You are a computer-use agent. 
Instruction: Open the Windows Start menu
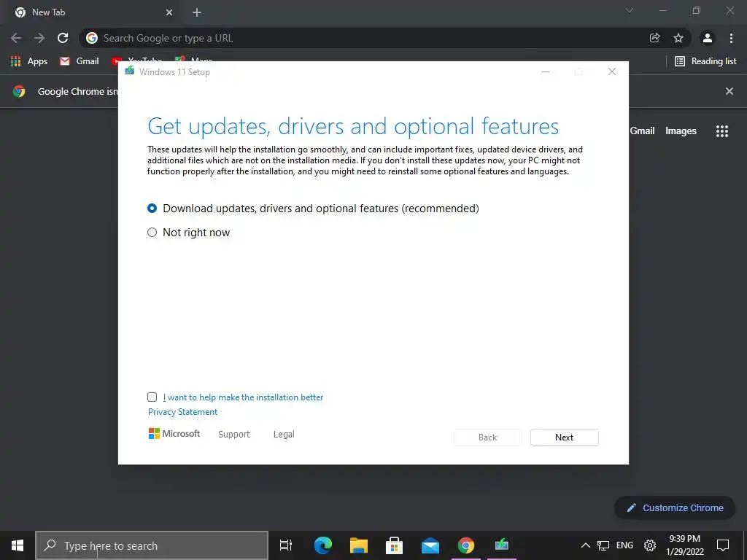(18, 545)
